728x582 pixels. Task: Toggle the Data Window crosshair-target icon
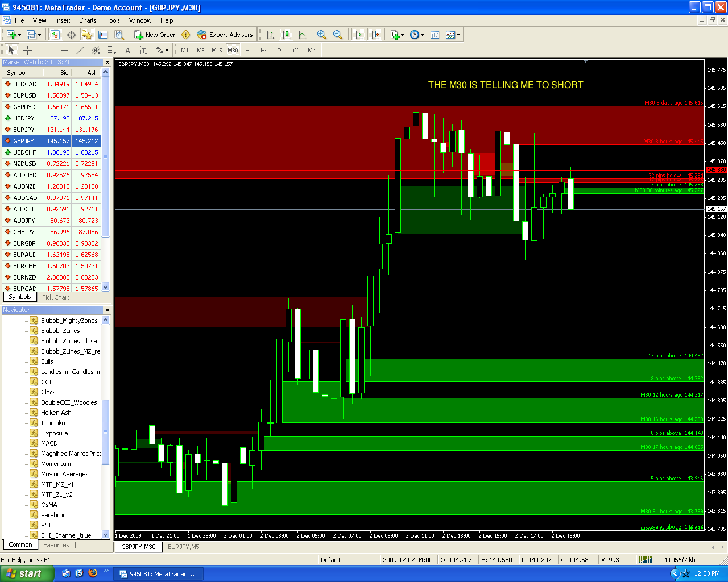[x=71, y=35]
